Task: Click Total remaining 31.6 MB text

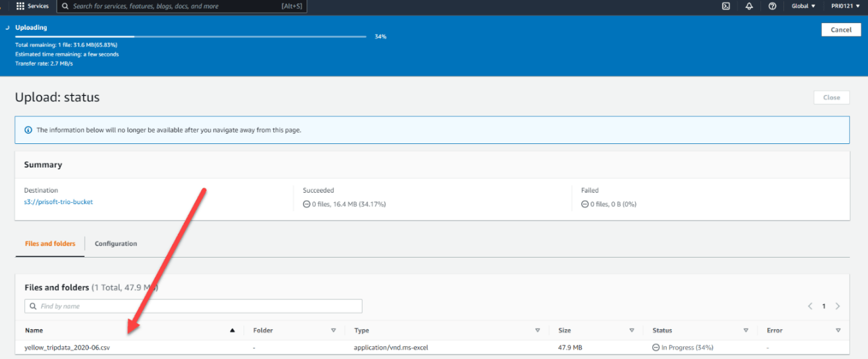Action: (66, 45)
